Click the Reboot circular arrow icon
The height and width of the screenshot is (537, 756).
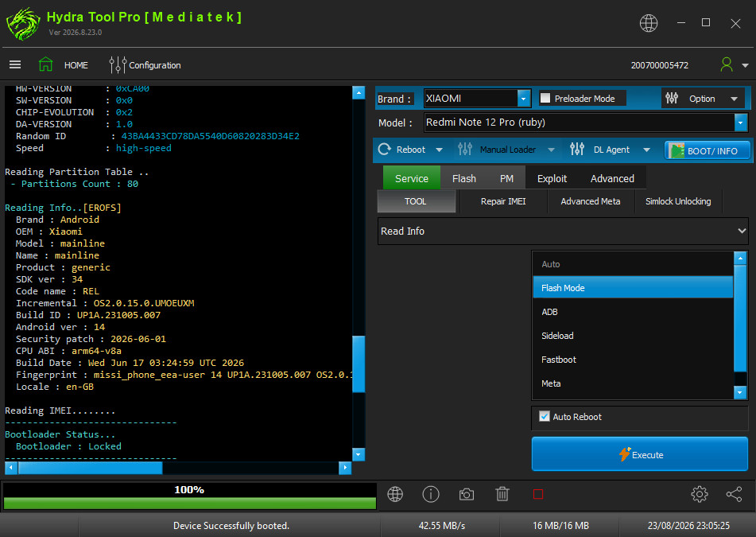[384, 149]
